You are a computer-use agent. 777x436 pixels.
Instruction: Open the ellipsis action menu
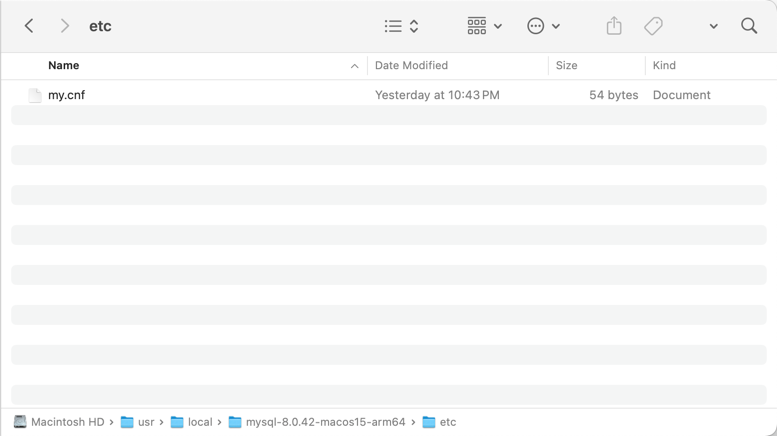[543, 26]
